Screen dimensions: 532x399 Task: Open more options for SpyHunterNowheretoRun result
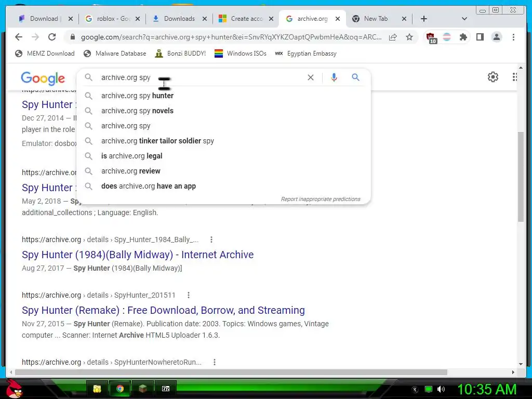pos(215,362)
